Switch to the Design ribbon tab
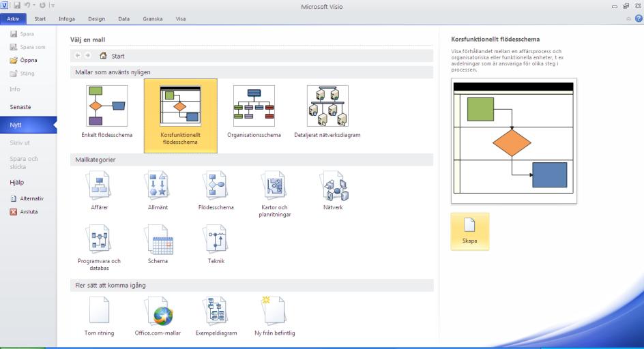 pos(96,19)
